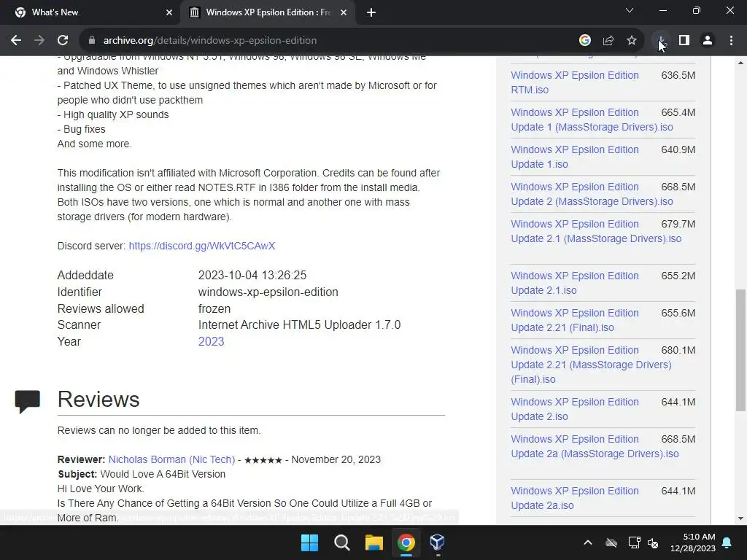Screen dimensions: 747x560
Task: Download Update 2.21 (Final).iso
Action: click(x=575, y=320)
